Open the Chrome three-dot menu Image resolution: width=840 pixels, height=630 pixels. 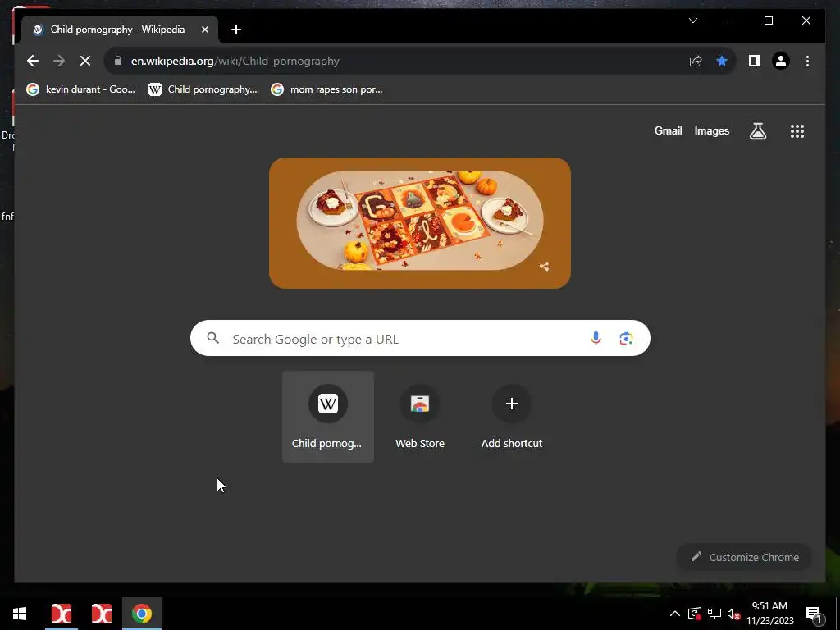[807, 61]
